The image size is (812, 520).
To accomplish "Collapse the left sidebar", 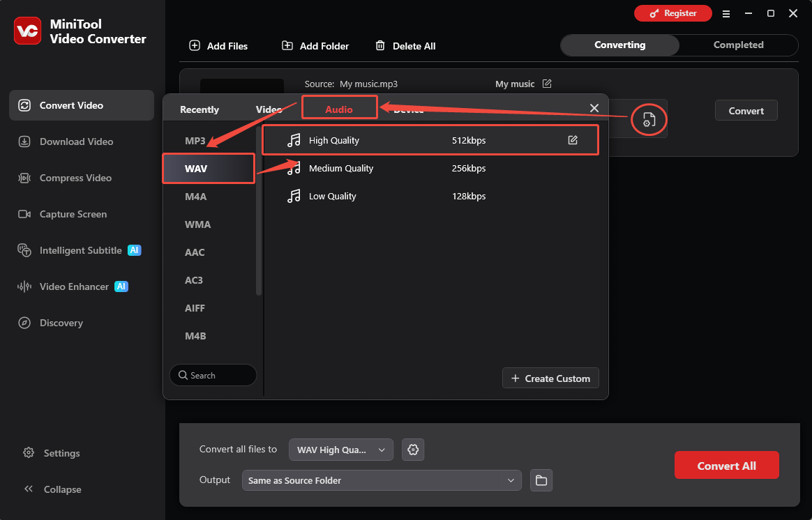I will pos(53,489).
